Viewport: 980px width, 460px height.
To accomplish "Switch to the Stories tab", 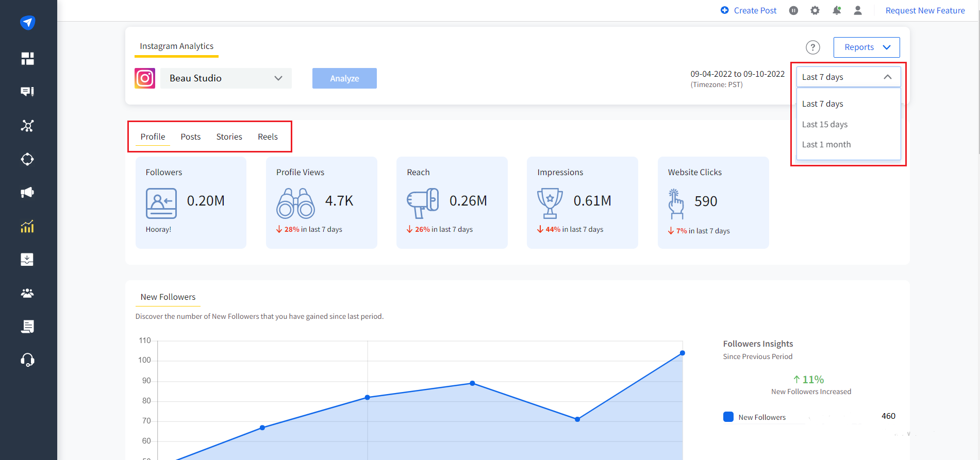I will (x=229, y=137).
